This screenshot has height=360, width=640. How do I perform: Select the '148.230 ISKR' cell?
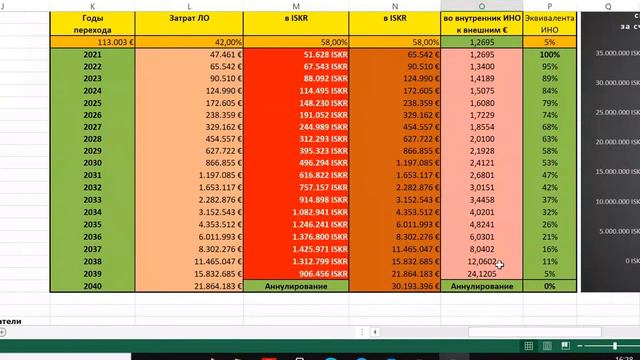point(296,103)
